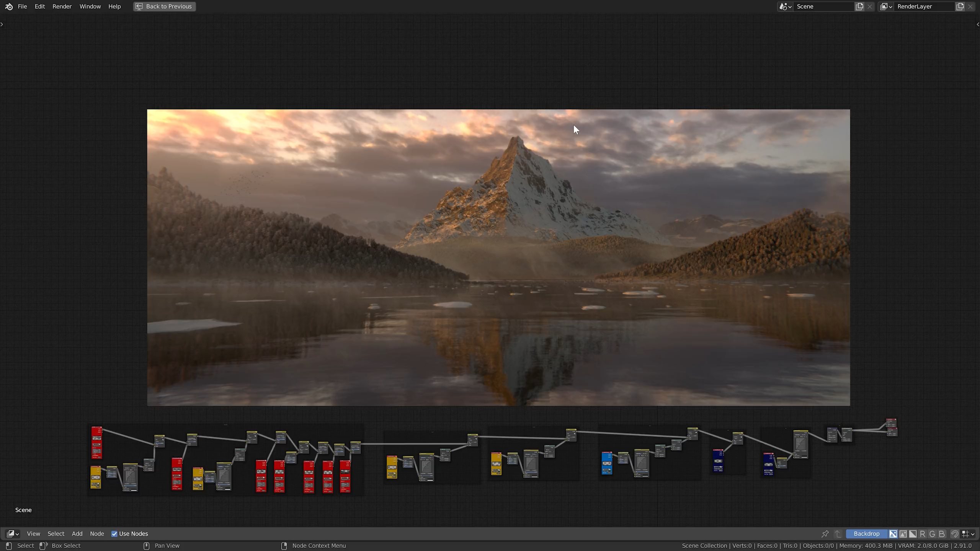The width and height of the screenshot is (980, 551).
Task: Display the Red channel only
Action: pyautogui.click(x=923, y=534)
